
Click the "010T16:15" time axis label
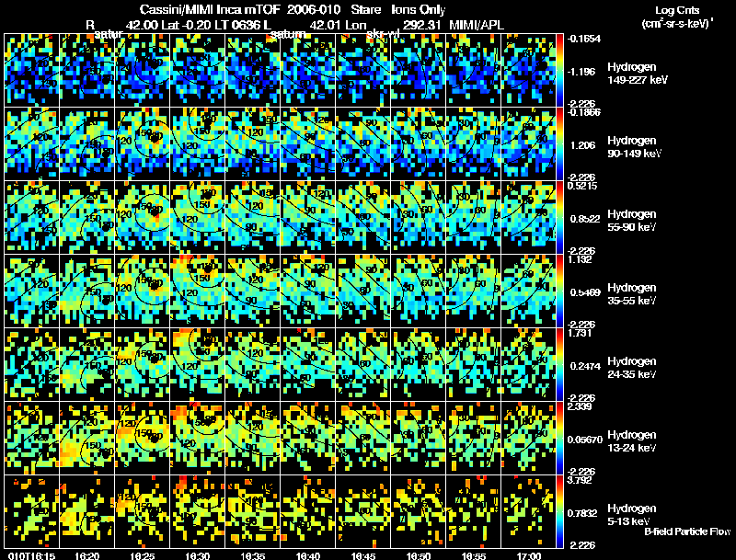[x=31, y=556]
